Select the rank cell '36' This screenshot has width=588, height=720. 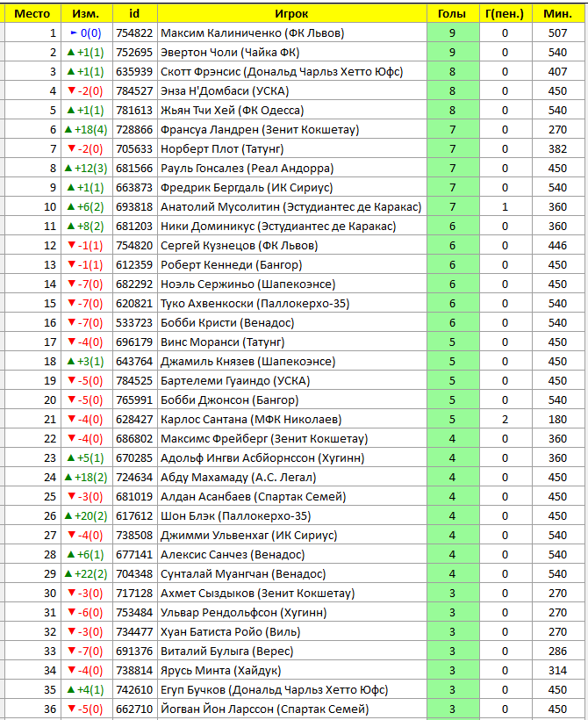[x=32, y=709]
